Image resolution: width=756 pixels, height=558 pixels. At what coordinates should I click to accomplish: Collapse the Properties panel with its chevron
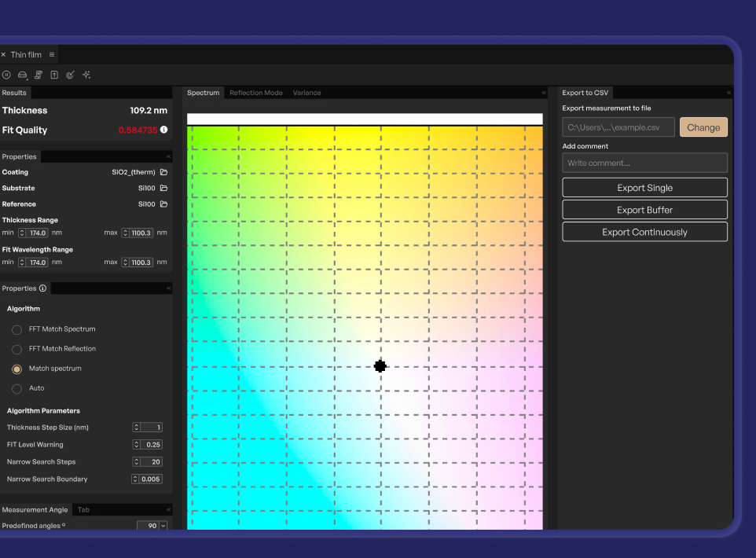(x=167, y=156)
